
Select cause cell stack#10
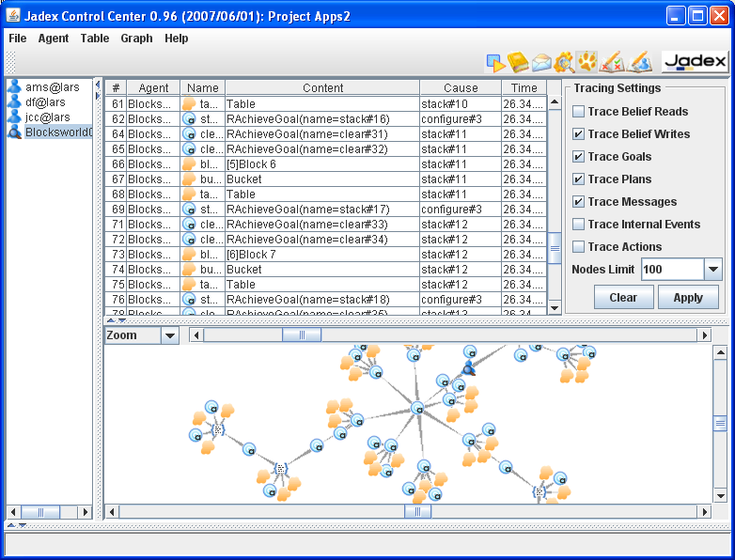point(461,104)
